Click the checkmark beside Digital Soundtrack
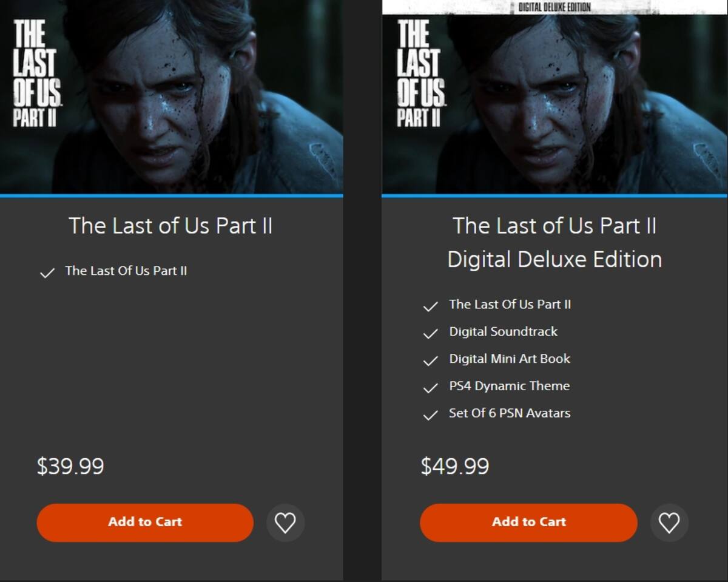 (x=430, y=333)
